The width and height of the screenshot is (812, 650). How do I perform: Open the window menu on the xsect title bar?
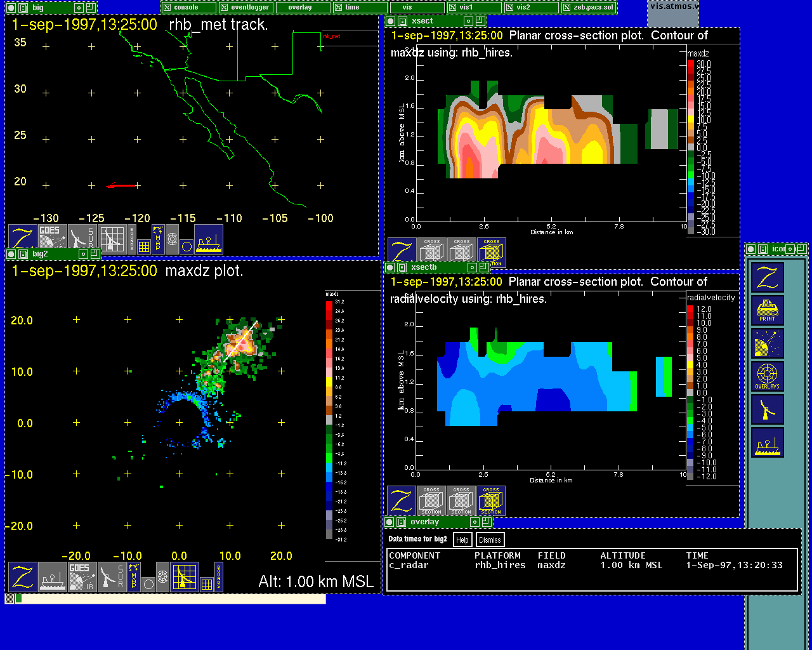click(402, 21)
